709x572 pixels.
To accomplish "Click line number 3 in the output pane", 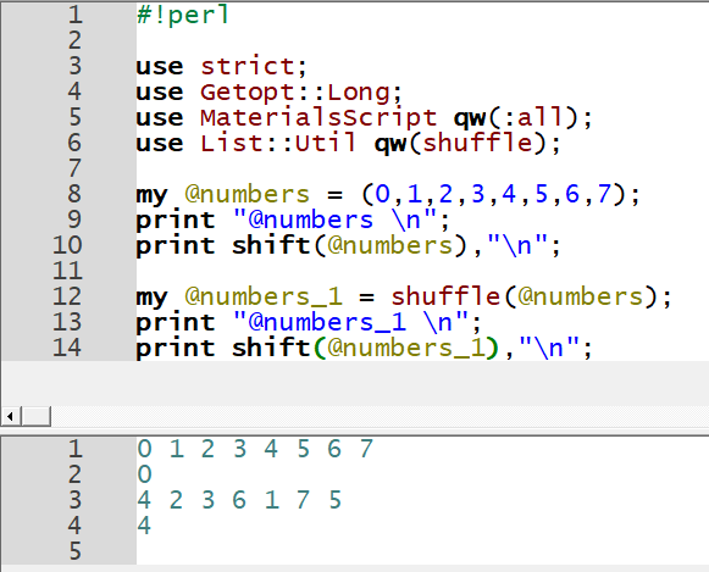I will 76,499.
